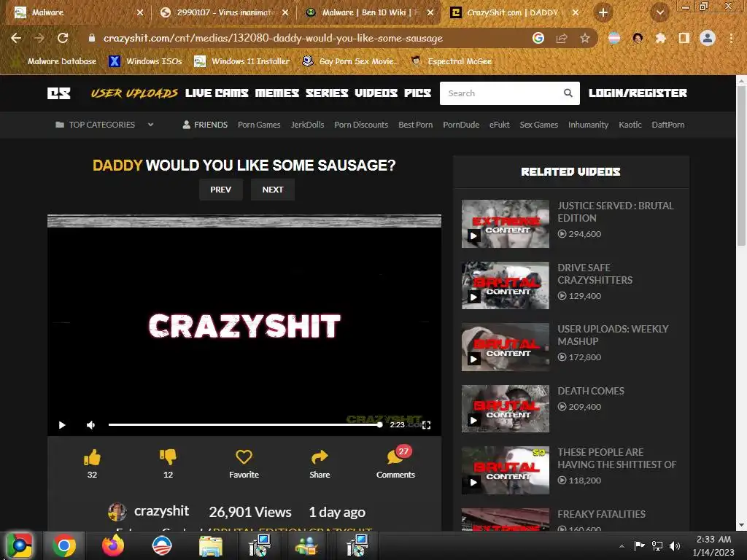Open Chrome from the taskbar
The image size is (747, 560).
pos(64,545)
